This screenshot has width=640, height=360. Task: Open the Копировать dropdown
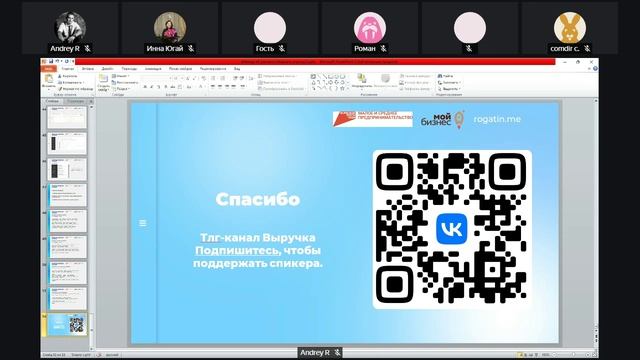click(71, 82)
